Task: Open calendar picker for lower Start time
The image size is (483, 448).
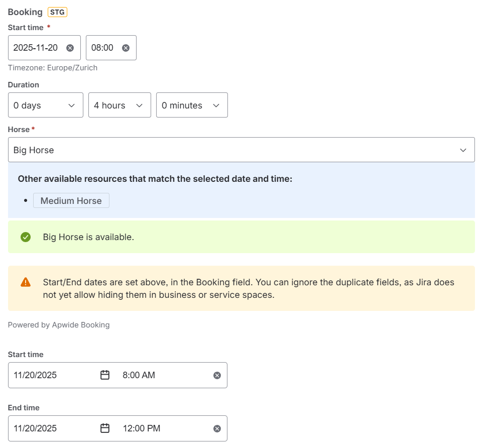Action: tap(105, 375)
